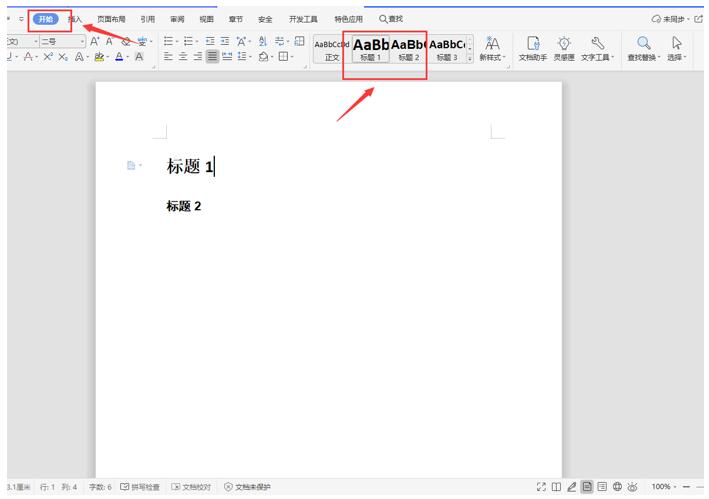
Task: Align text left
Action: (168, 56)
